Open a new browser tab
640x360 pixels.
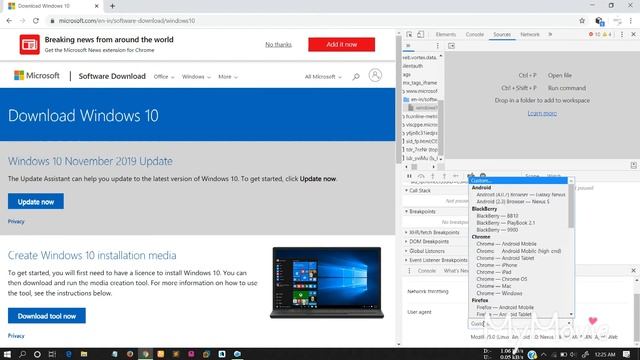coord(112,6)
